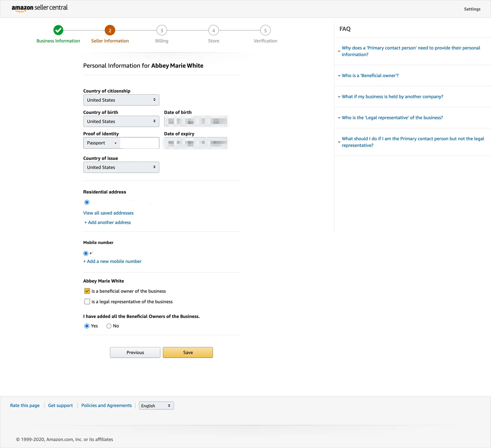The image size is (491, 448).
Task: Click 'View all saved addresses' link
Action: click(x=108, y=213)
